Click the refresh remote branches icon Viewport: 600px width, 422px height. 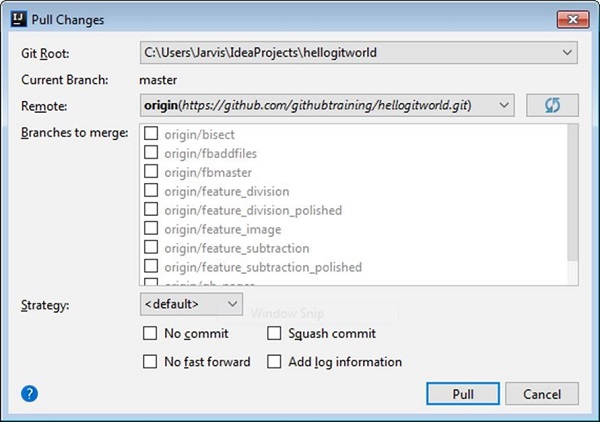553,105
